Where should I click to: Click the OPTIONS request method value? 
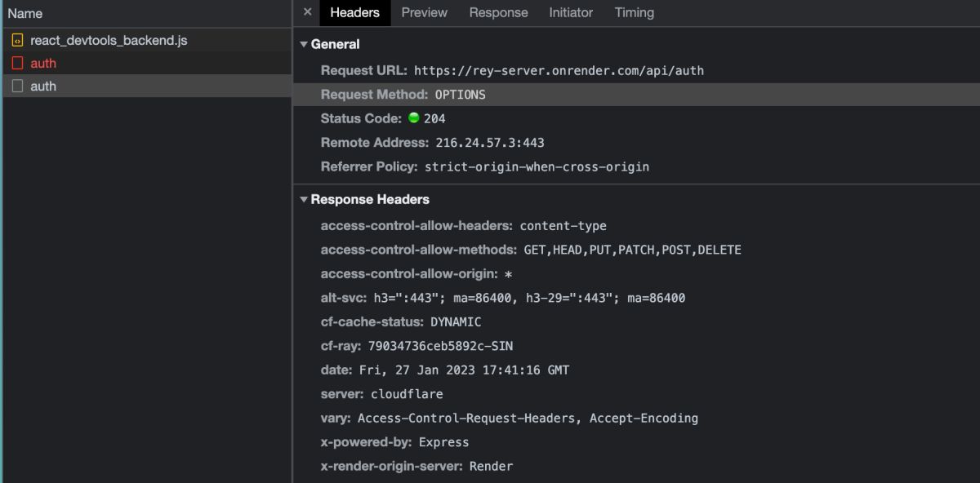point(460,95)
